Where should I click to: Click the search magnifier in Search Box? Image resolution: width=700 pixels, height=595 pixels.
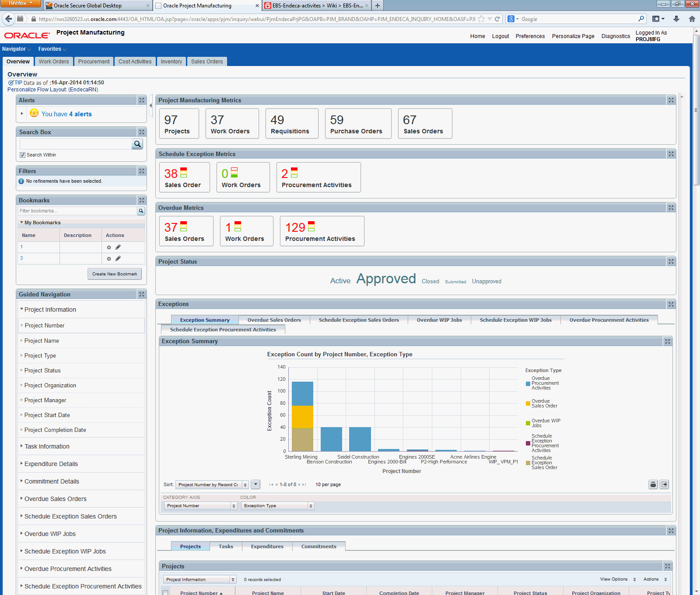137,144
